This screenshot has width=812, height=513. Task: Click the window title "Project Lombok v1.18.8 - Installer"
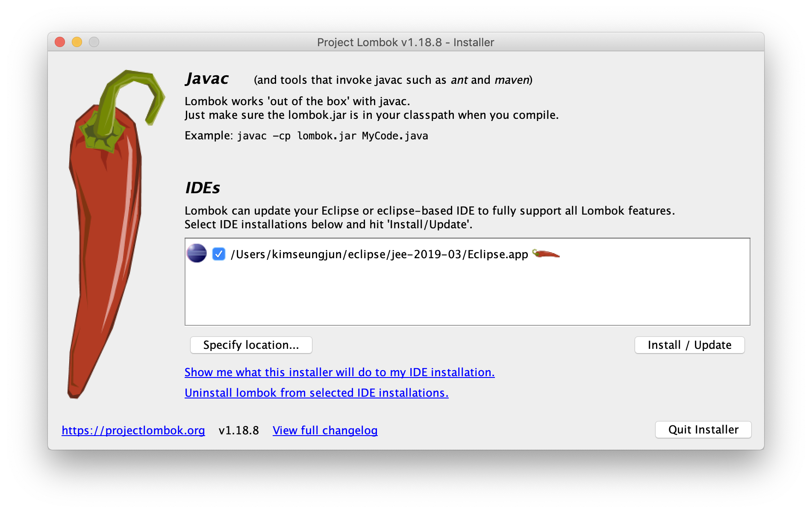point(406,42)
